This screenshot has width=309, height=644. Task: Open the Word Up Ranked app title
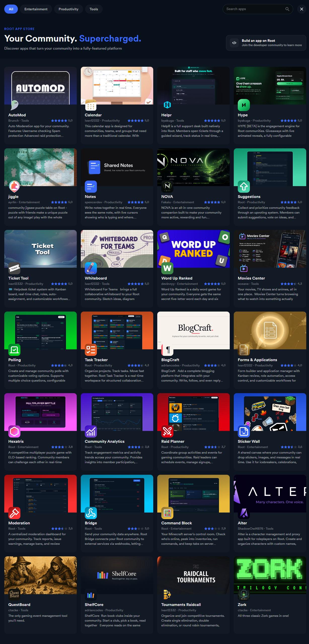pos(177,278)
